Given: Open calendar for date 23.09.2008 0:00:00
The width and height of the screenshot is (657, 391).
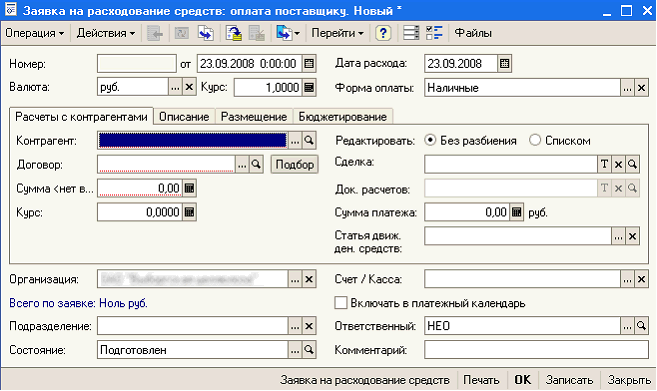Looking at the screenshot, I should 309,64.
